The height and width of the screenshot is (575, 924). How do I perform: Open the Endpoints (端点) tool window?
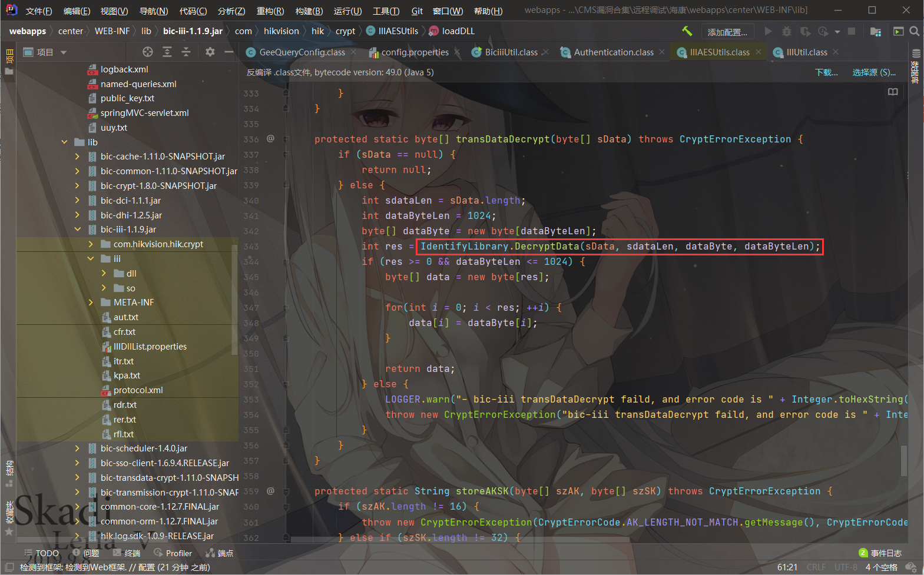[220, 553]
